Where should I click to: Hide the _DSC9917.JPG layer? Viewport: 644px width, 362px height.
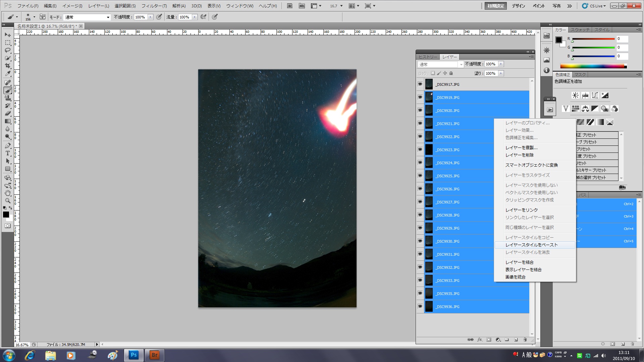click(420, 84)
